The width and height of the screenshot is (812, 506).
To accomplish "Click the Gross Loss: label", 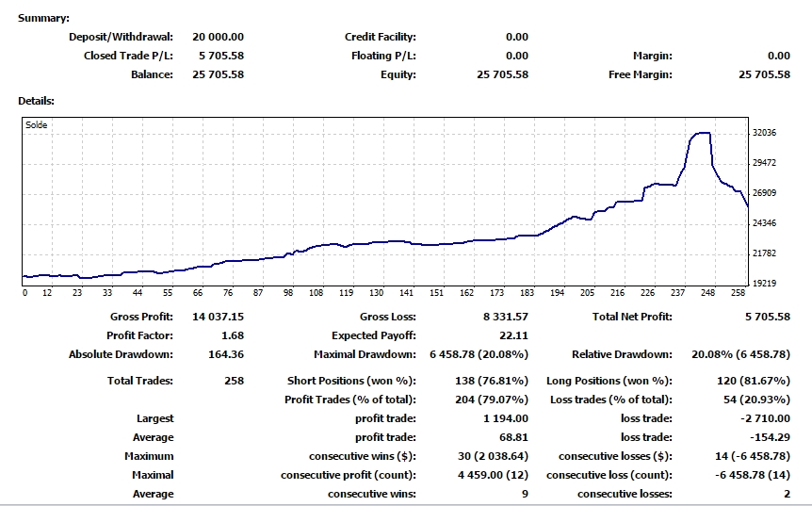I will [x=388, y=317].
